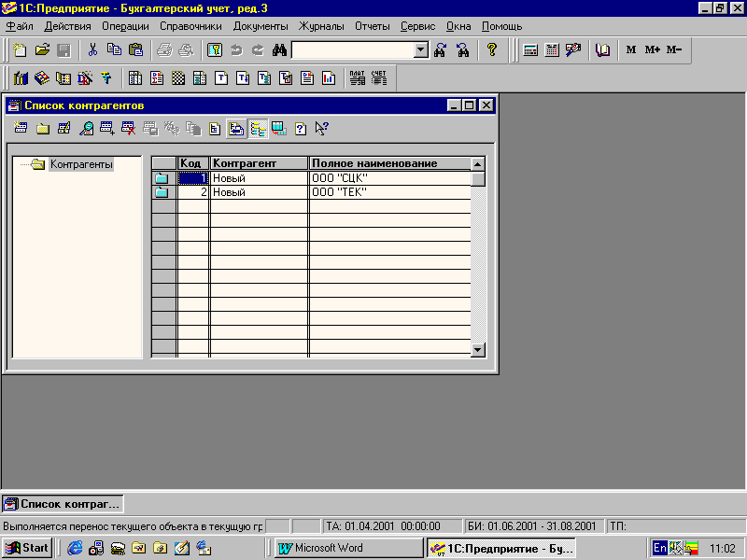Image resolution: width=747 pixels, height=560 pixels.
Task: Click the context help arrow-question icon
Action: 322,129
